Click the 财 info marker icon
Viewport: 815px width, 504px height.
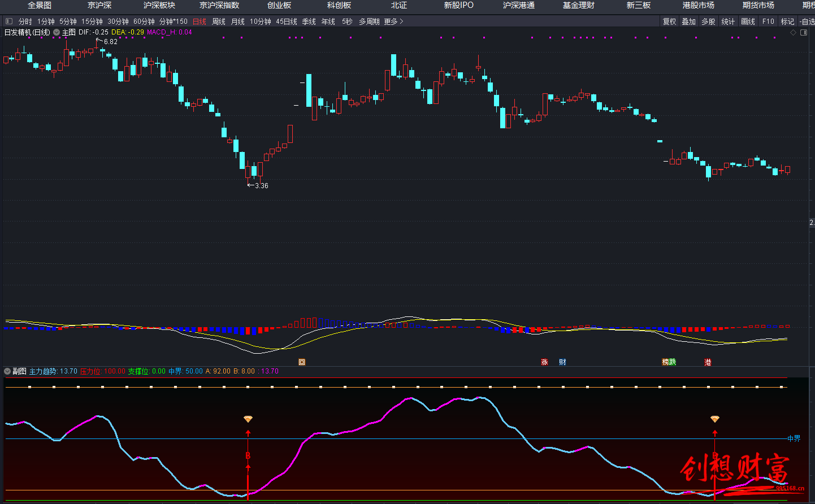[562, 362]
